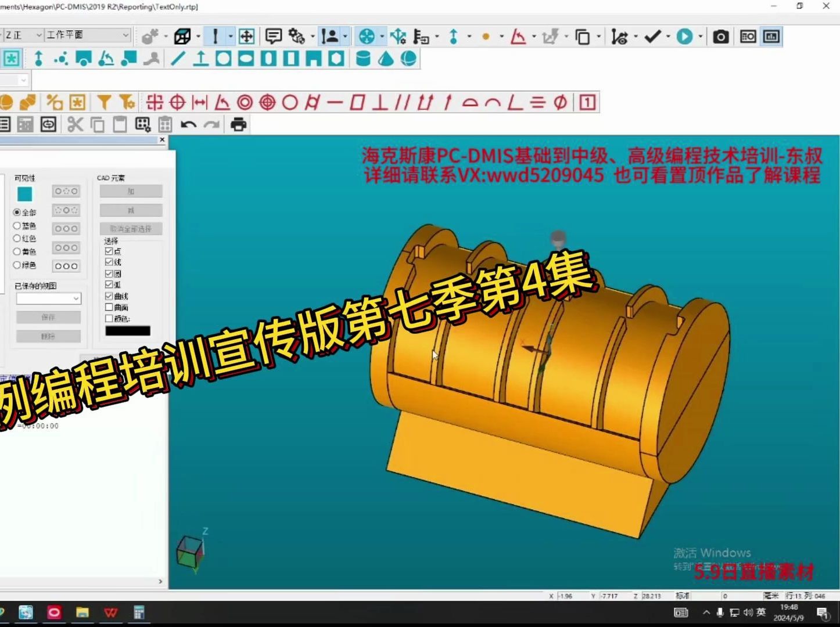Click the comment speech-bubble icon

(273, 37)
